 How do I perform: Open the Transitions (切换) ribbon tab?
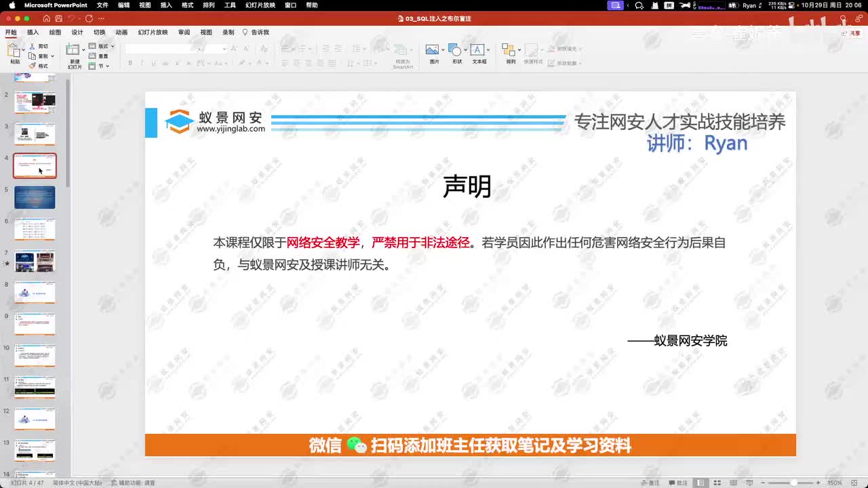click(x=99, y=32)
